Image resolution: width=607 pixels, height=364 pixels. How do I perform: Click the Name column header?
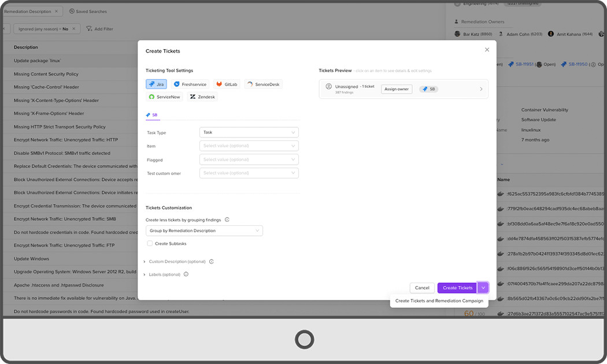(504, 180)
